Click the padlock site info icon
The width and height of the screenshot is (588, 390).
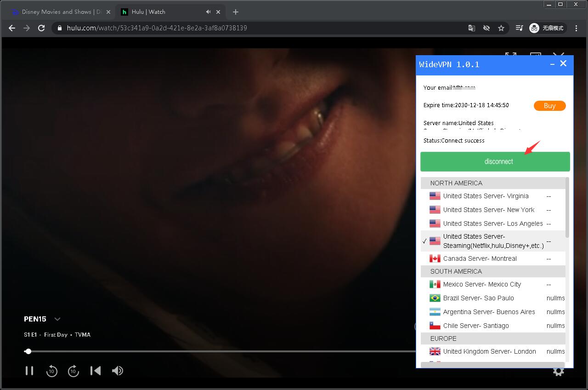60,28
